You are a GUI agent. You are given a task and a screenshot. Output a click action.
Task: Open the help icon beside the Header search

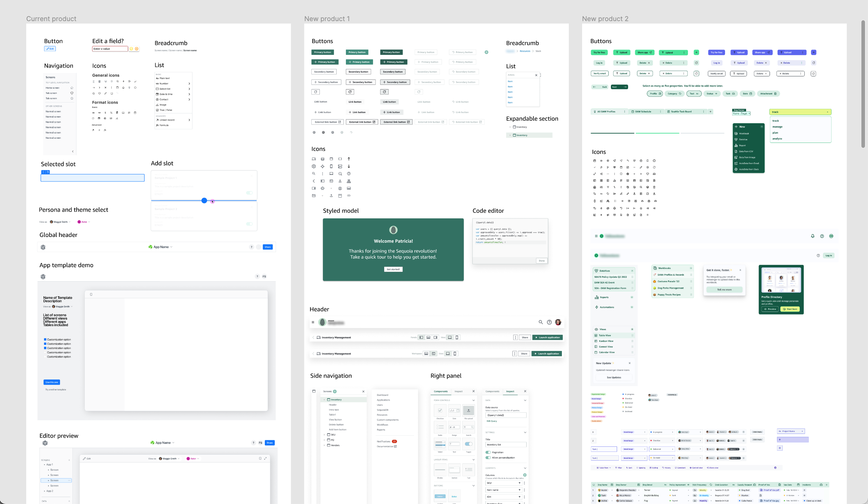click(550, 322)
